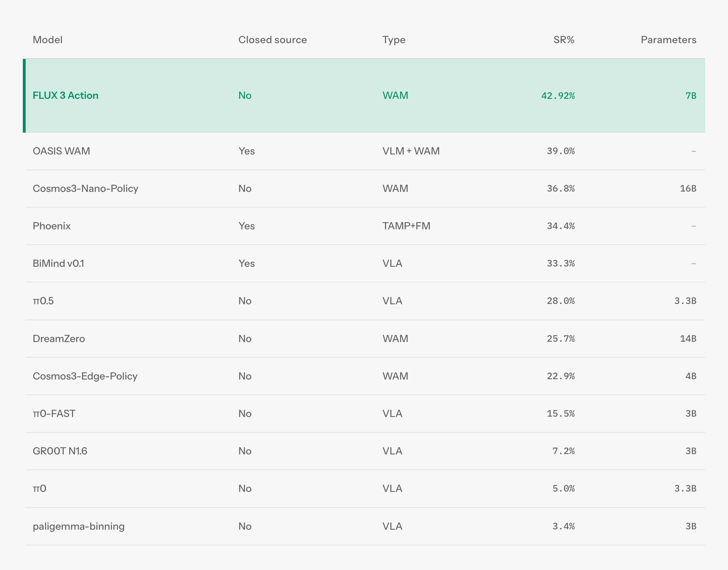Click the 3.3B parameters cell for π0.5
Screen dimensions: 728x570
[685, 301]
